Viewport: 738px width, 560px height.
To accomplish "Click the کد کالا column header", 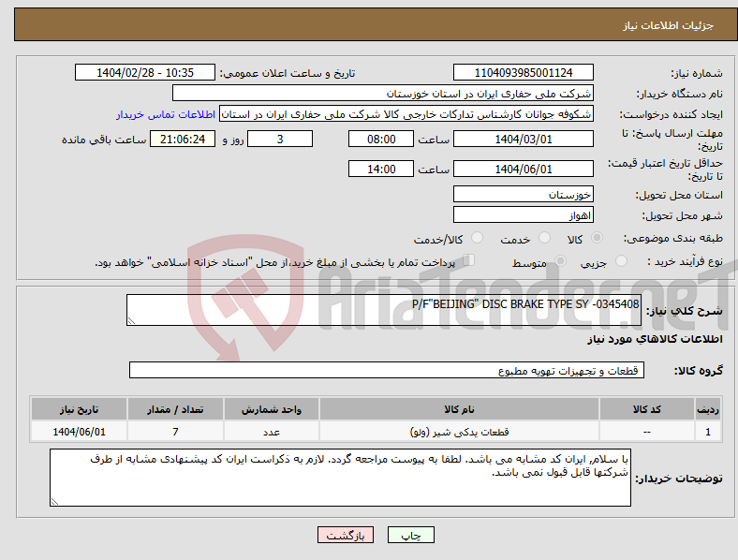I will [647, 409].
